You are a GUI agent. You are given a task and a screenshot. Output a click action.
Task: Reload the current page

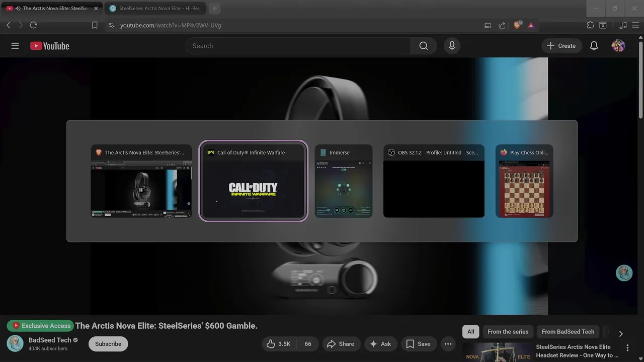(33, 25)
